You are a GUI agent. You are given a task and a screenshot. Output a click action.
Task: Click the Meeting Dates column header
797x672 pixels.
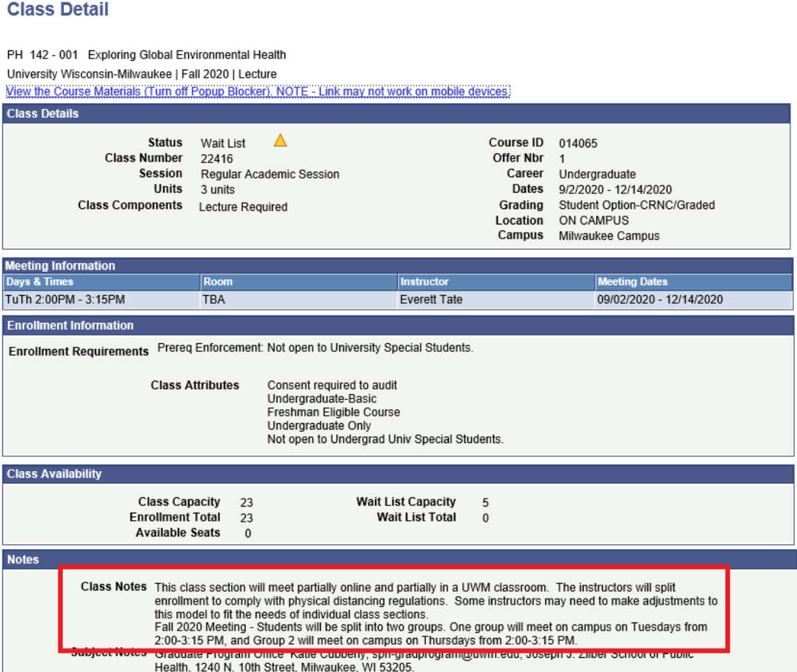633,282
